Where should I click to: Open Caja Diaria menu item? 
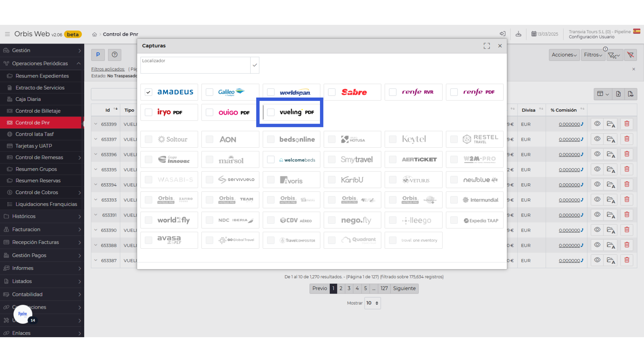click(42, 99)
